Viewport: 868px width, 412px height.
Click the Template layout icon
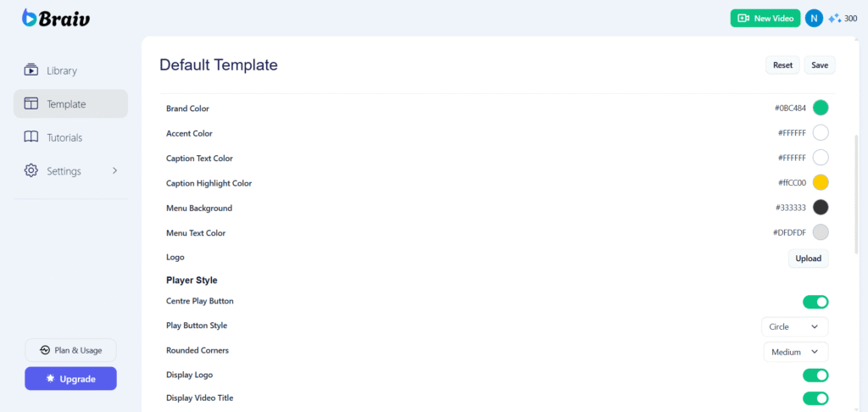click(31, 104)
